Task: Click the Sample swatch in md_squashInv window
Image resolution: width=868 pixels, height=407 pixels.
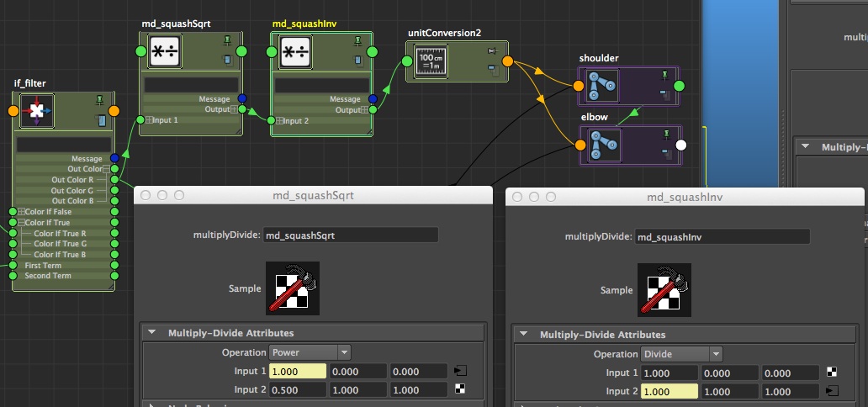Action: [664, 290]
